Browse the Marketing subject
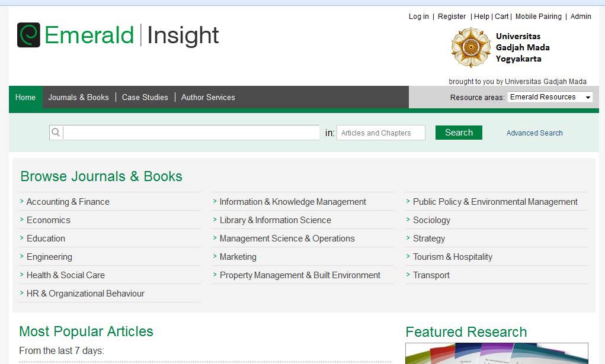605x364 pixels. [238, 257]
